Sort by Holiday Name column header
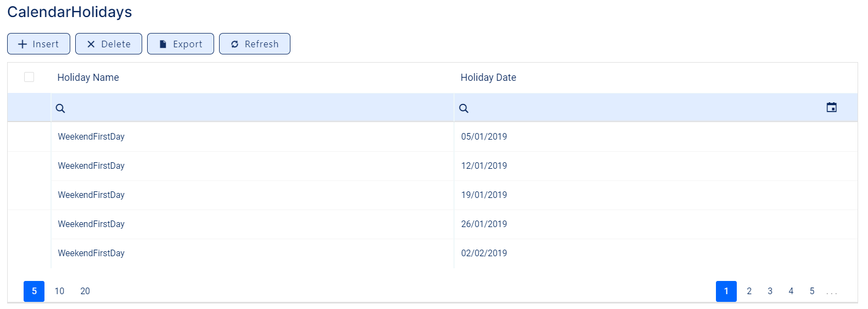The width and height of the screenshot is (868, 309). coord(88,78)
